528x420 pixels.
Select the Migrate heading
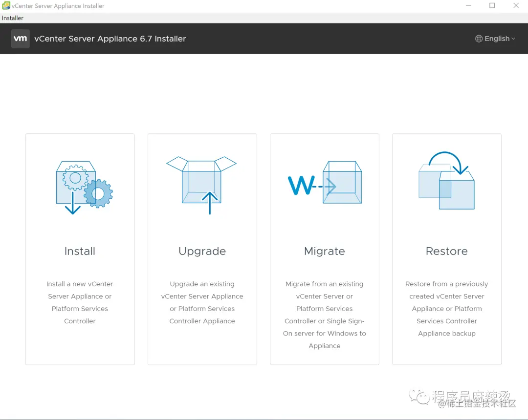[x=325, y=252]
